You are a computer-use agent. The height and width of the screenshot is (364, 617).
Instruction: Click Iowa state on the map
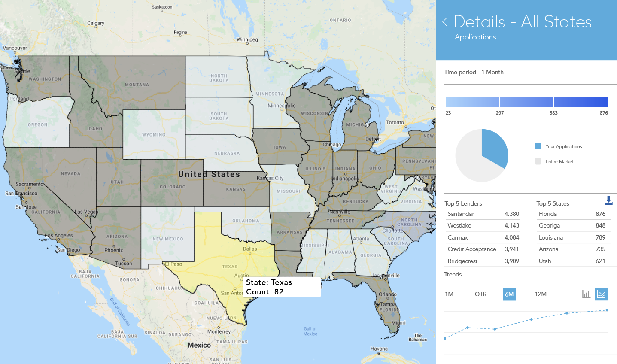coord(280,147)
